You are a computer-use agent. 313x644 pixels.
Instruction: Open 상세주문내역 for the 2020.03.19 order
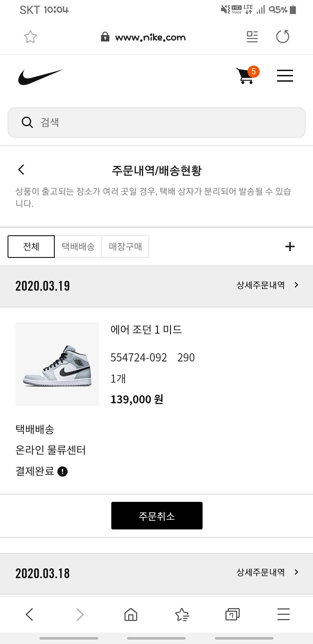click(267, 285)
